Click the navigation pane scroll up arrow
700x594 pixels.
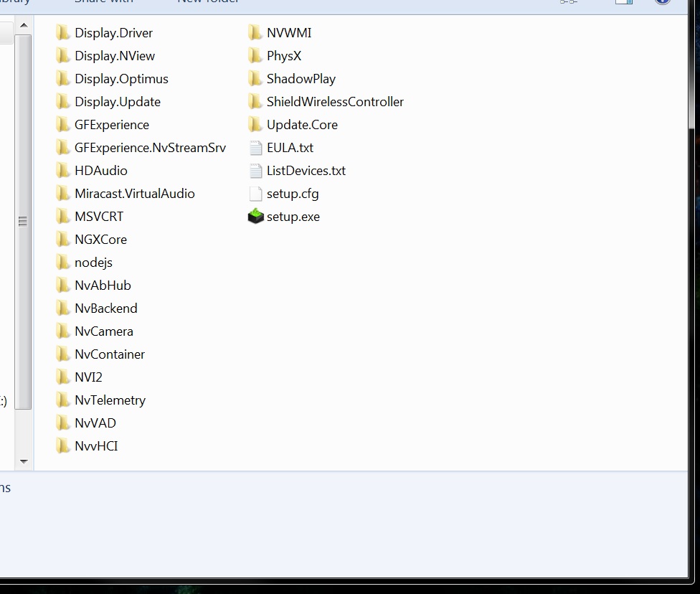coord(24,25)
